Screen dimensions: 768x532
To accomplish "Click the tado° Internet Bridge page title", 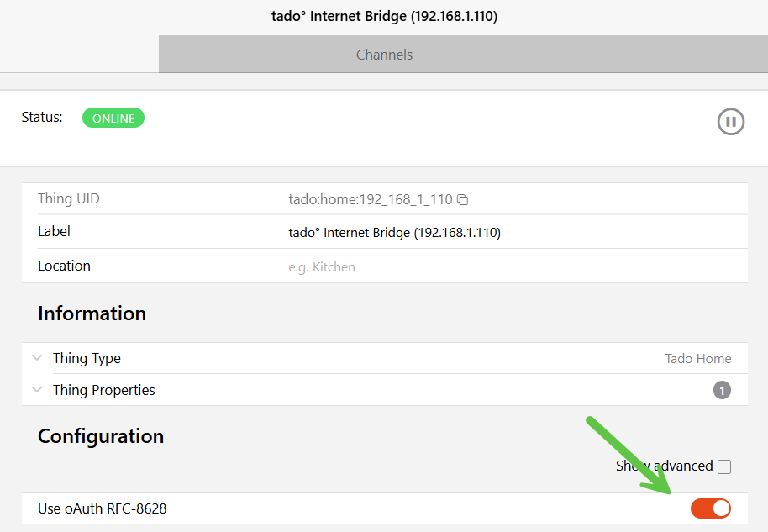I will [384, 16].
